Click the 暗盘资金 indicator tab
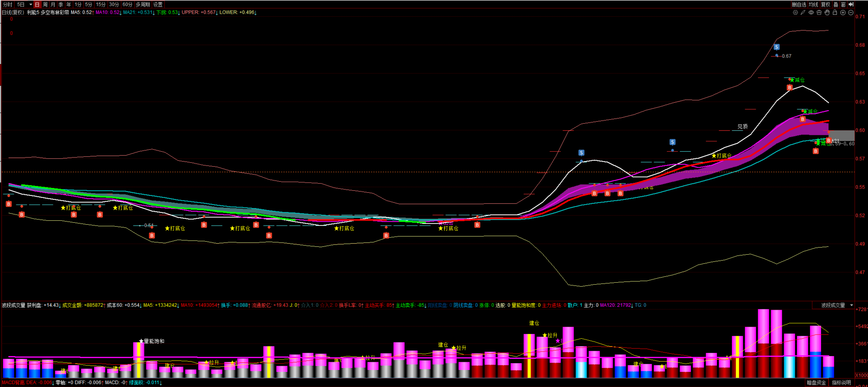 click(816, 383)
